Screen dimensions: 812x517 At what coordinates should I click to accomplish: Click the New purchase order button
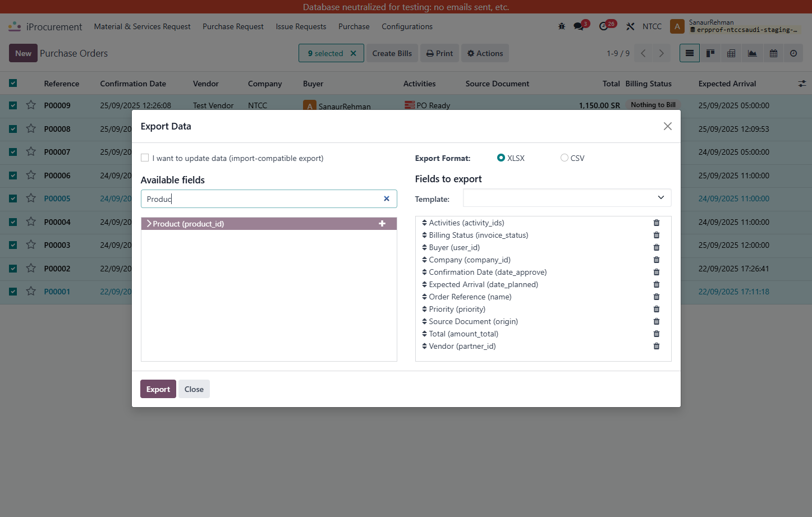(x=23, y=53)
